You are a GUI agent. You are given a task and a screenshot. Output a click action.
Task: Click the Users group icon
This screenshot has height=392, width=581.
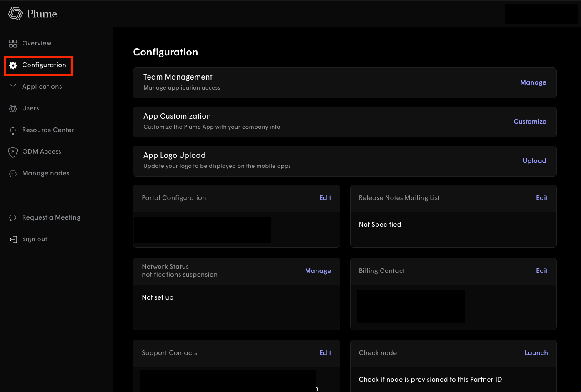13,108
